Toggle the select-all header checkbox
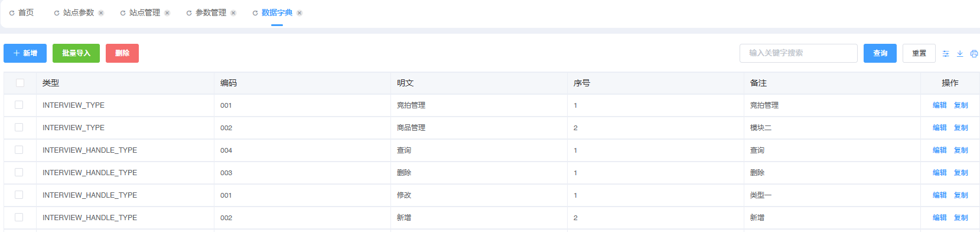The image size is (980, 232). pyautogui.click(x=20, y=83)
